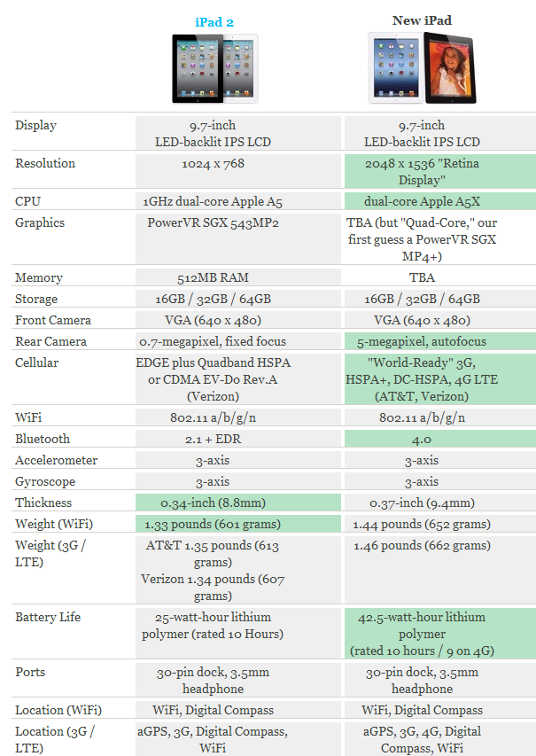Select the Display row label
Viewport: 536px width, 756px height.
(35, 125)
